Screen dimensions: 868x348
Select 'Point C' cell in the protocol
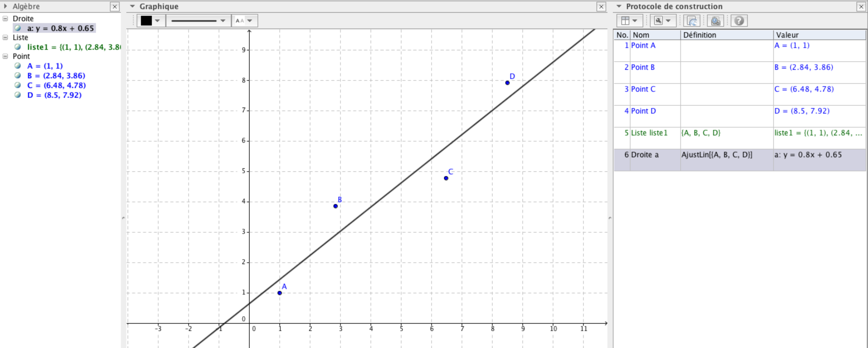[655, 94]
